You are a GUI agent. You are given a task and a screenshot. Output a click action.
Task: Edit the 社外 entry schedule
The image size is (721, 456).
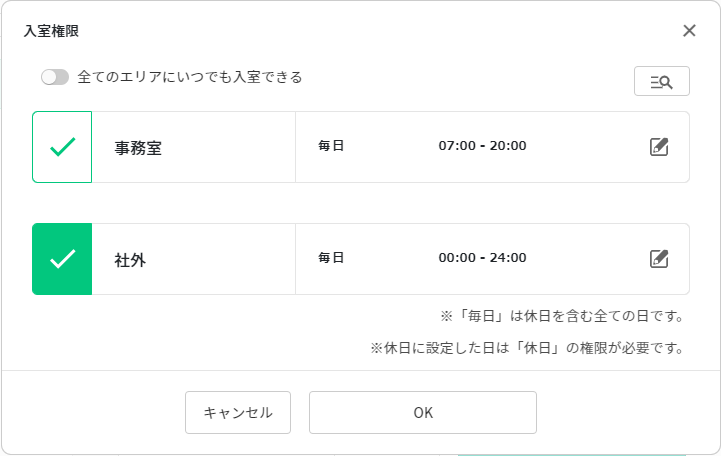[659, 259]
